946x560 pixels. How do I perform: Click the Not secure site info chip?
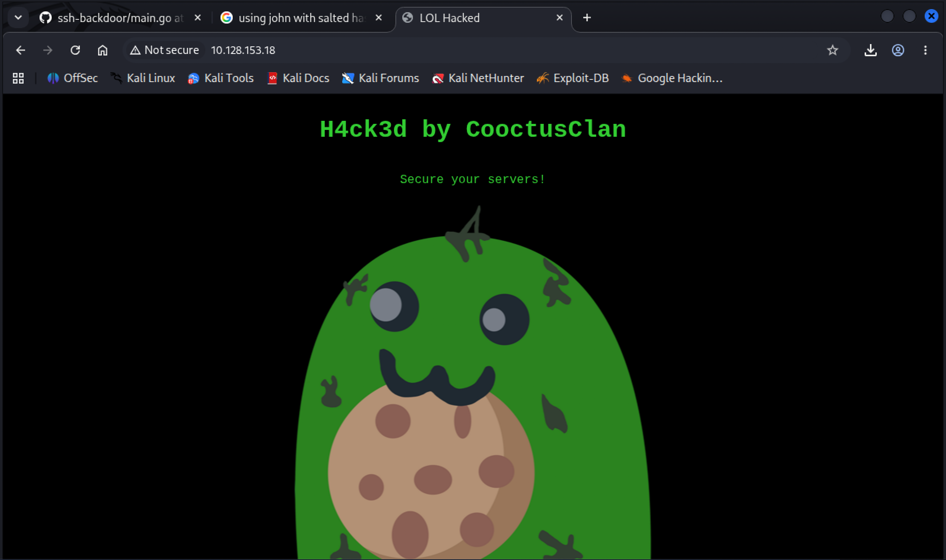coord(164,50)
